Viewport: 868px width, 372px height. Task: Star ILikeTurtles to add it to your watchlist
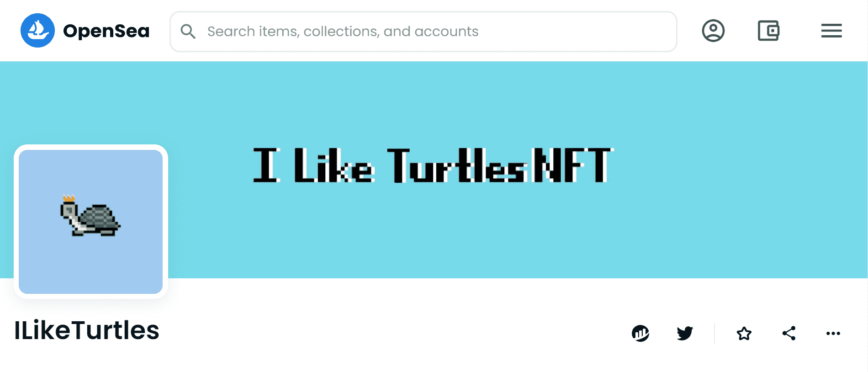tap(744, 333)
